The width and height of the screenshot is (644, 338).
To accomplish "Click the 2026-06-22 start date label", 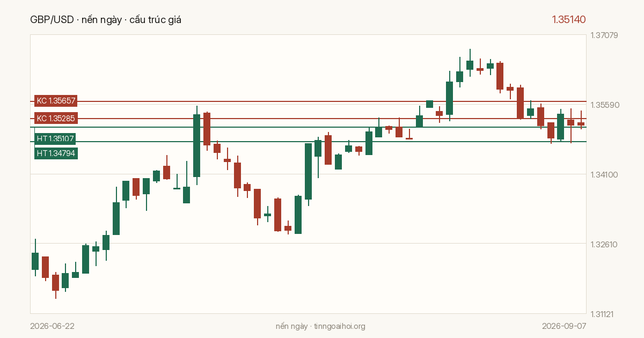I will click(x=53, y=326).
